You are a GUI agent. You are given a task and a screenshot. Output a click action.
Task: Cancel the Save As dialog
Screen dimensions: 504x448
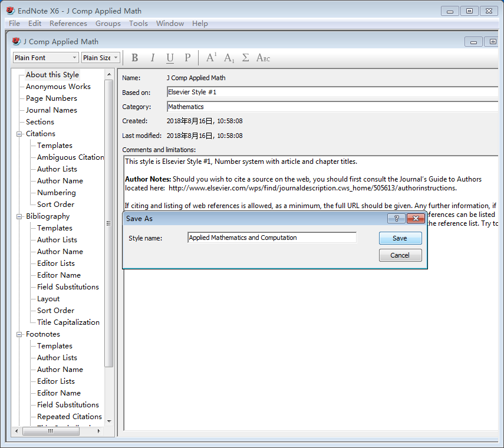(400, 255)
